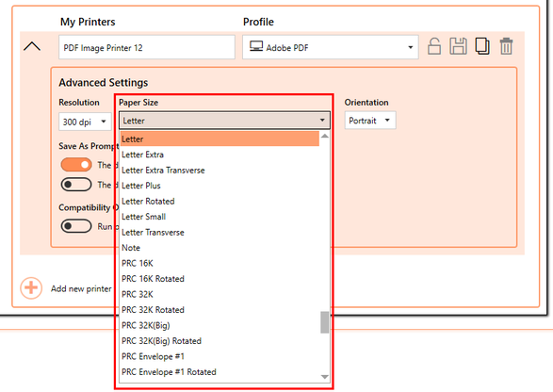This screenshot has height=392, width=553.
Task: Click the orange plus Add printer icon
Action: click(31, 288)
